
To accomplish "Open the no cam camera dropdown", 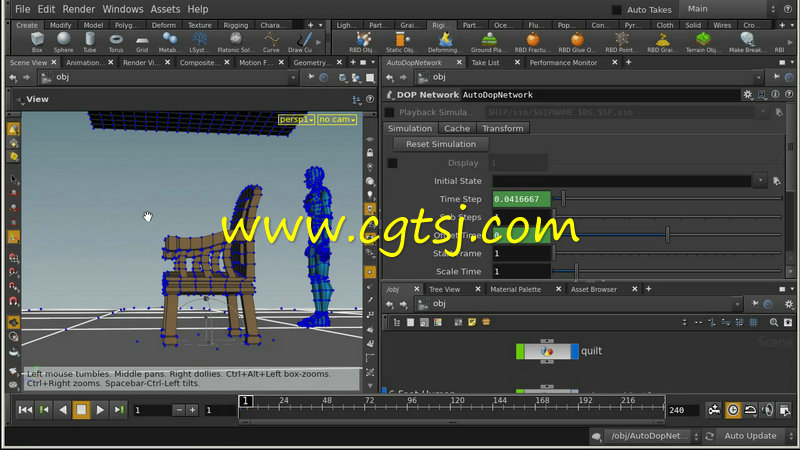I will click(x=337, y=119).
